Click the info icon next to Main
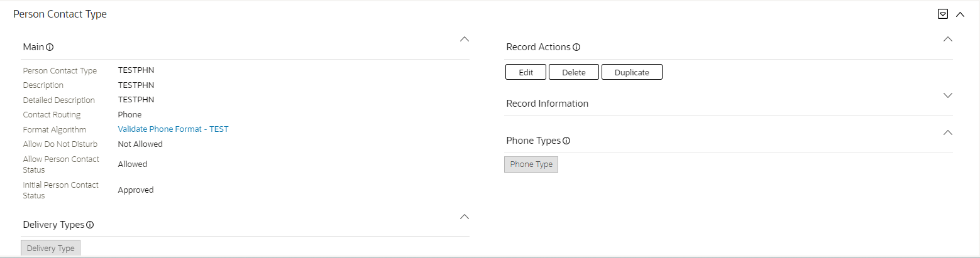This screenshot has height=258, width=980. [x=50, y=47]
